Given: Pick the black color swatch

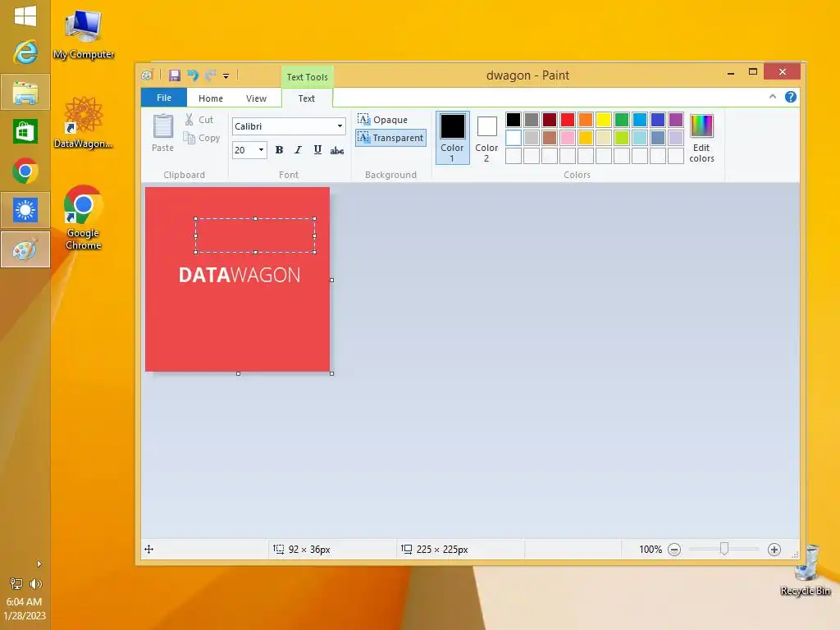Looking at the screenshot, I should [514, 120].
